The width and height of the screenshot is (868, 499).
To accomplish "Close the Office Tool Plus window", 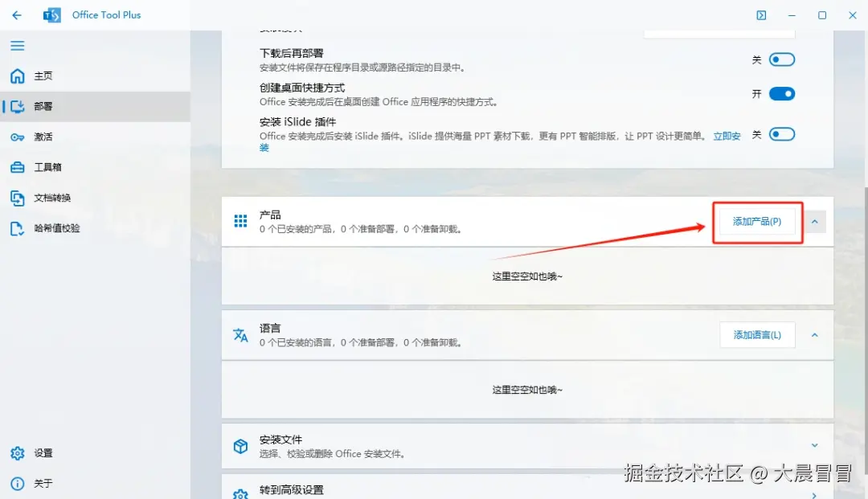I will point(853,15).
